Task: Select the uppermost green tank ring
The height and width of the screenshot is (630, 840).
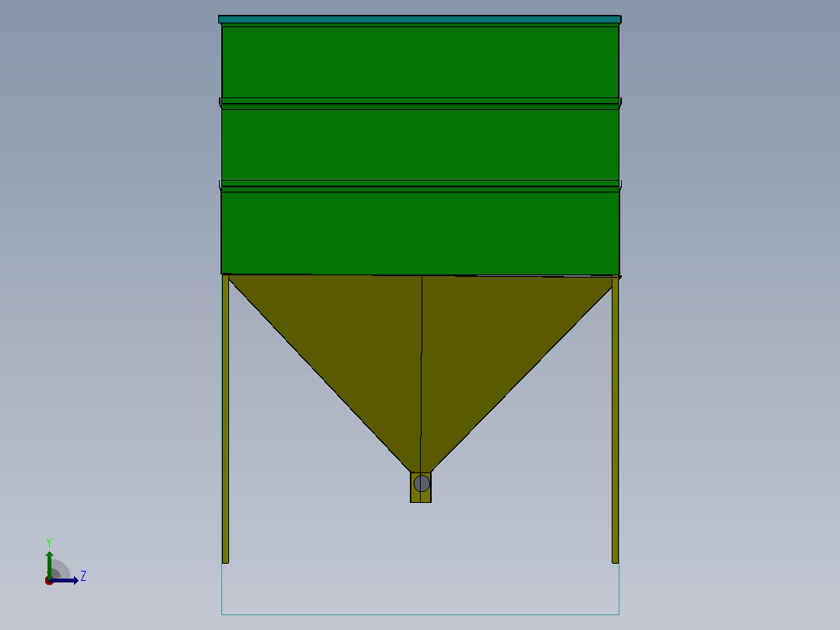Action: [420, 62]
